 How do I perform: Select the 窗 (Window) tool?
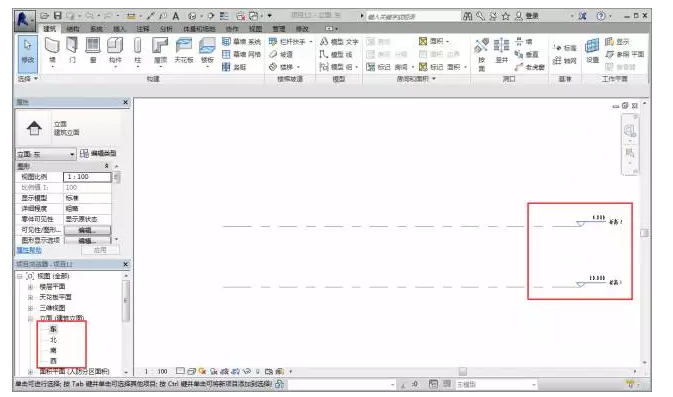point(93,51)
